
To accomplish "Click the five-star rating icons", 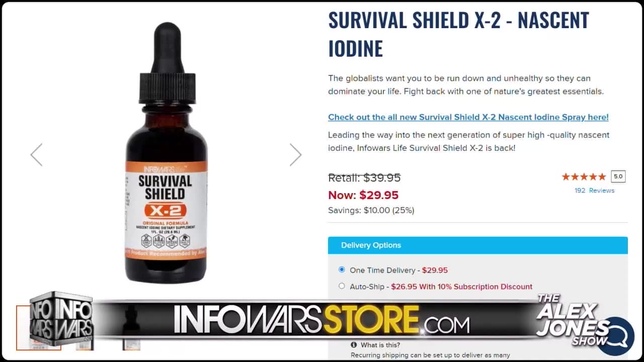I will click(x=584, y=176).
